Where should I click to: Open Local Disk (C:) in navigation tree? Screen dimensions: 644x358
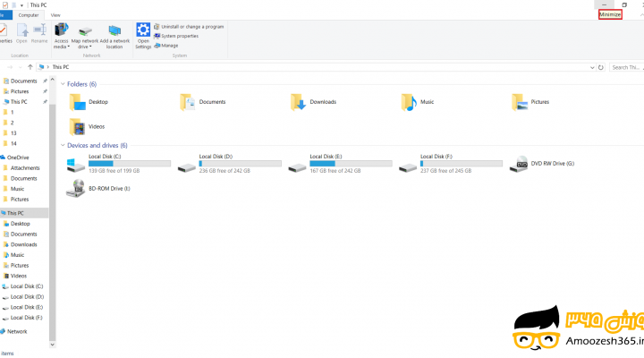(x=27, y=286)
